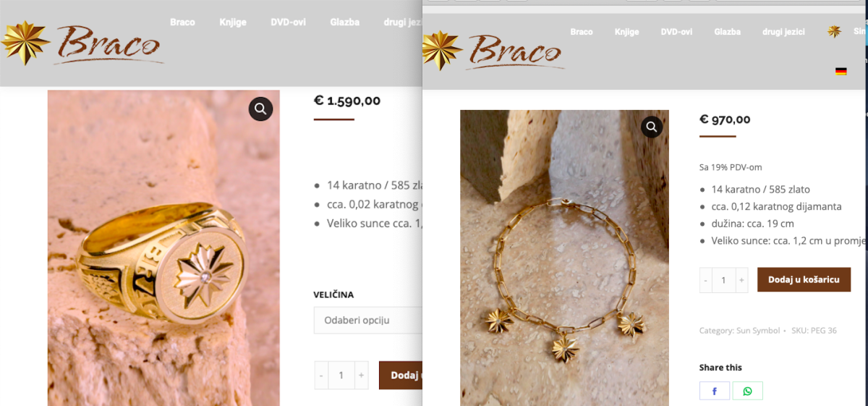Share bracelet via WhatsApp icon
The image size is (868, 406).
point(747,391)
